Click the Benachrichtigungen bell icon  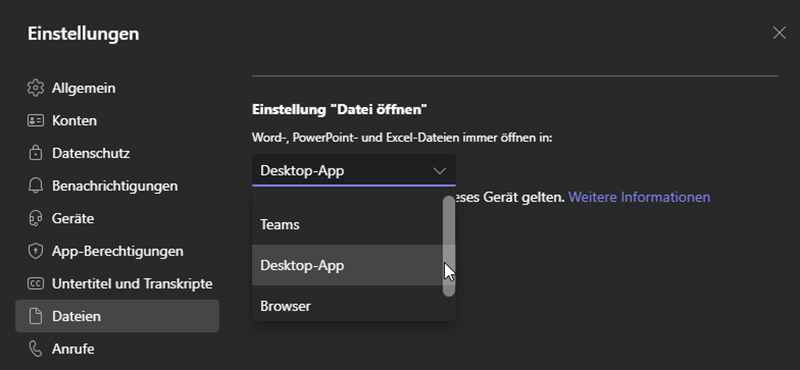[x=35, y=186]
